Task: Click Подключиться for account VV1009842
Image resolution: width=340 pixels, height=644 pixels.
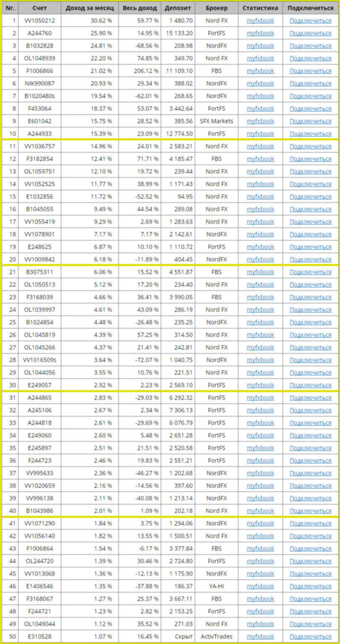Action: (x=310, y=259)
